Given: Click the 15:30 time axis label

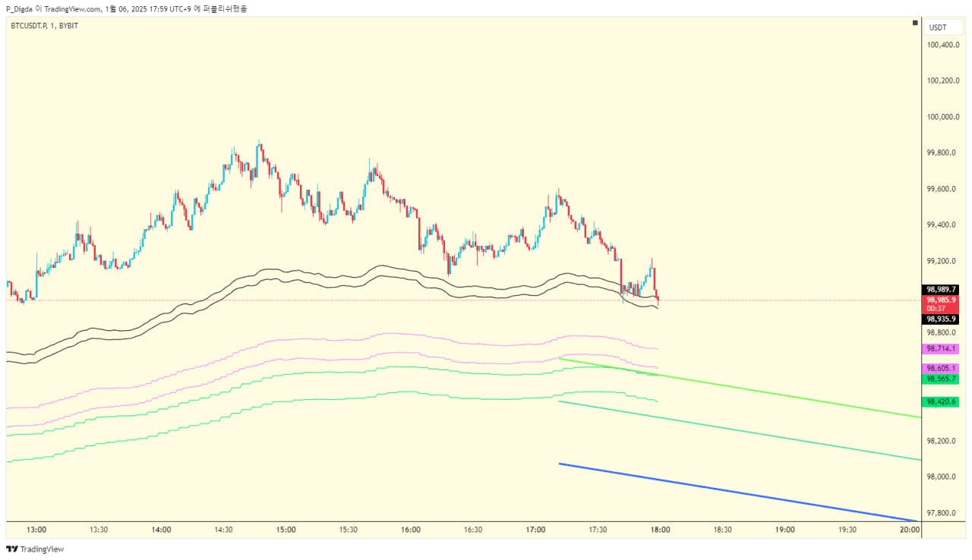Looking at the screenshot, I should (x=349, y=530).
